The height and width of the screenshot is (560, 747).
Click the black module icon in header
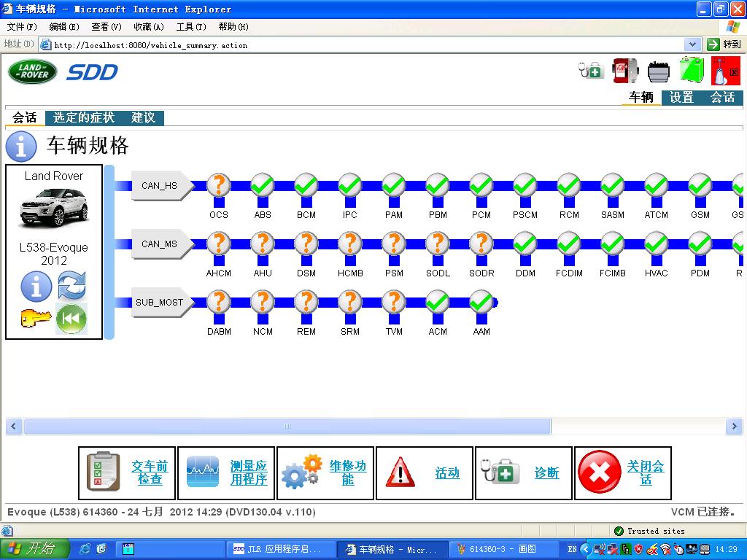[x=659, y=71]
